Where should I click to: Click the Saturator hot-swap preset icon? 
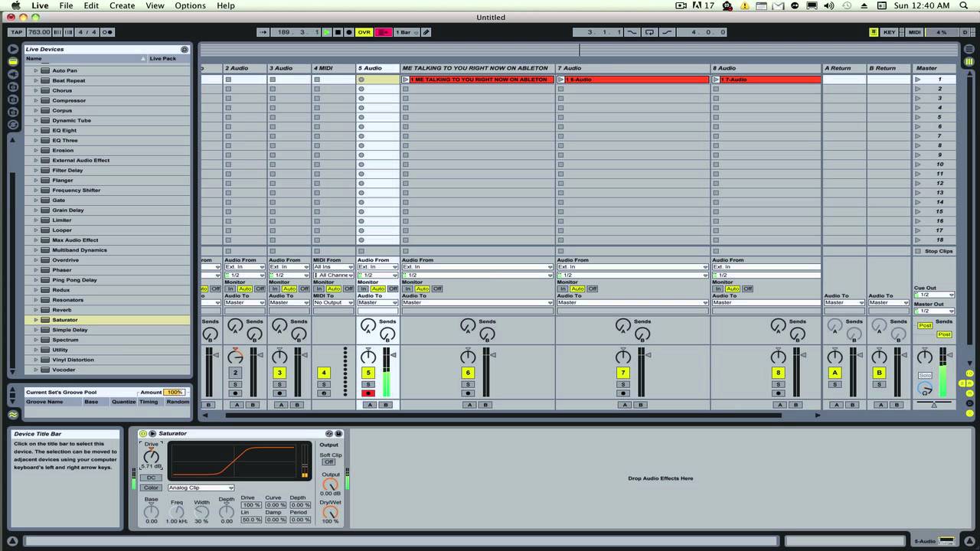click(329, 434)
